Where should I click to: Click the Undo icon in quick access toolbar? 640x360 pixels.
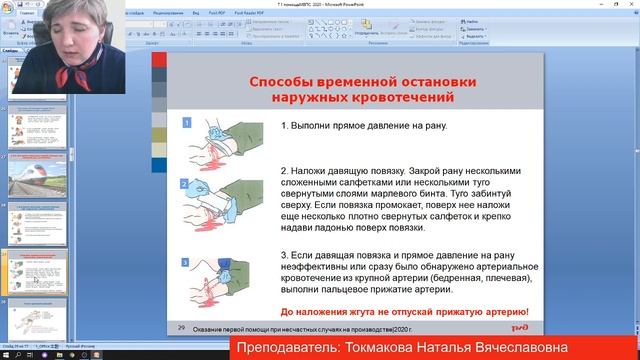click(x=27, y=4)
